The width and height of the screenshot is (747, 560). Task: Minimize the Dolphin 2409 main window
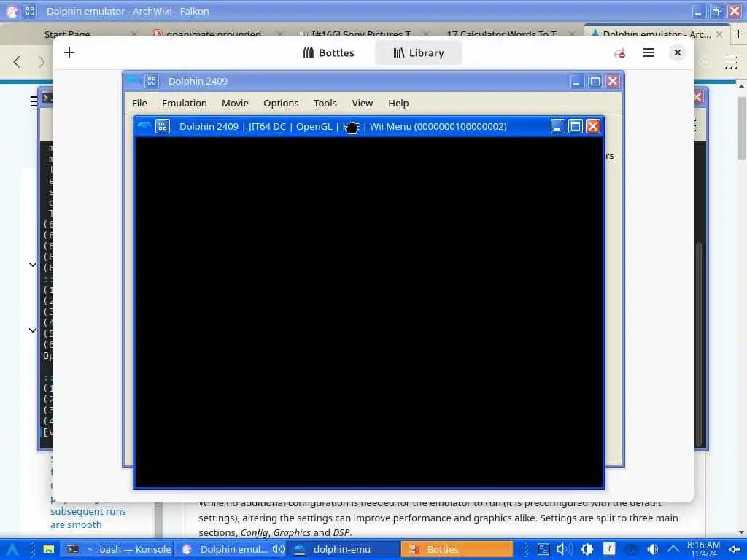point(577,81)
